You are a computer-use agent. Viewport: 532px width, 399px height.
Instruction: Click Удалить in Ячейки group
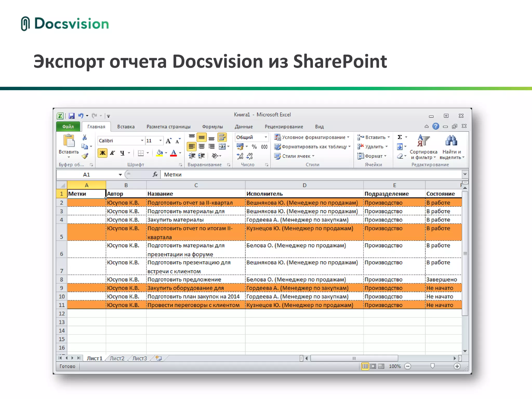[x=372, y=147]
